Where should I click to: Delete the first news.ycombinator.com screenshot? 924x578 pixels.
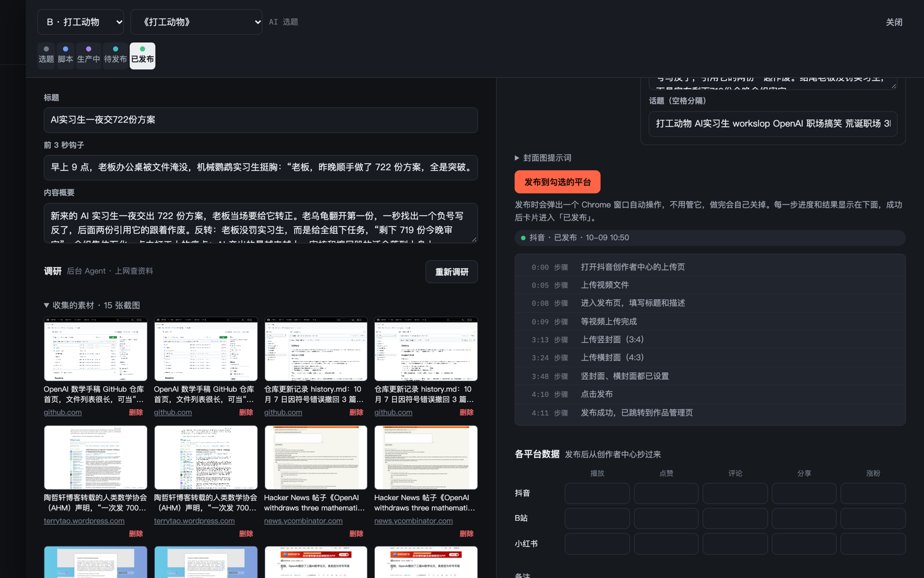(x=356, y=534)
